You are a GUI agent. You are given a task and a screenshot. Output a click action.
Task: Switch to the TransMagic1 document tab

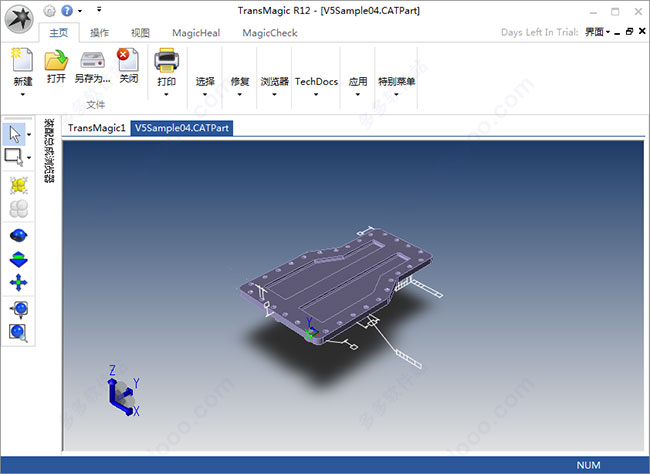96,128
